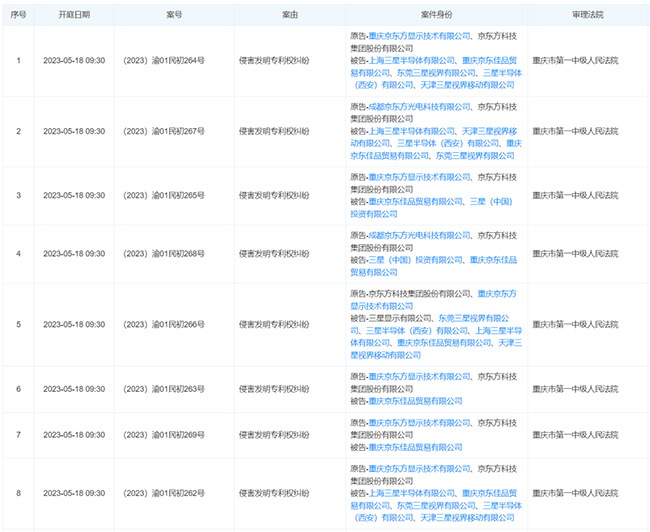Open 东莞三星视界有限公司 link in case 渝01民初267号

point(475,156)
